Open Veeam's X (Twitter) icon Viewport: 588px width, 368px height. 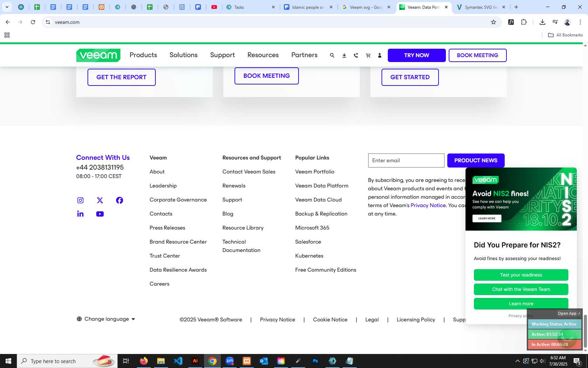click(x=100, y=200)
